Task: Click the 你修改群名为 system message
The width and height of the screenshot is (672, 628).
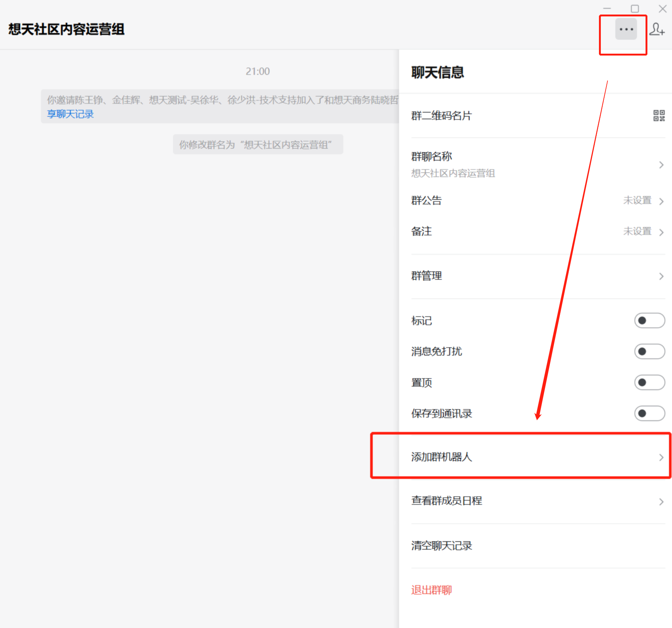Action: pyautogui.click(x=258, y=144)
